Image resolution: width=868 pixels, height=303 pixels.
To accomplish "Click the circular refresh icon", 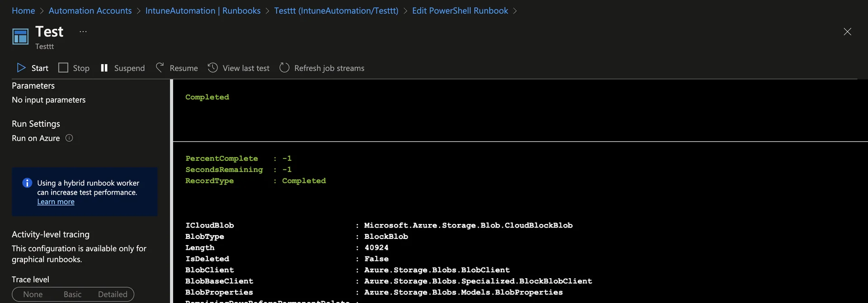I will [x=284, y=68].
